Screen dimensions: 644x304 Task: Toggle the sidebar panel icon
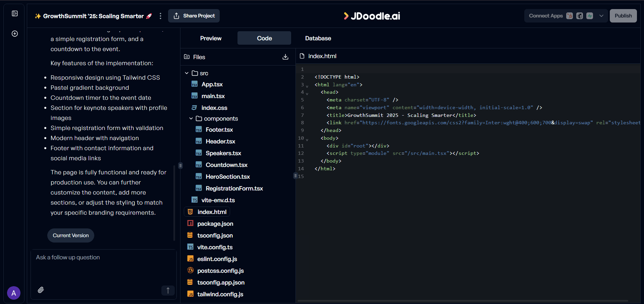[x=15, y=13]
